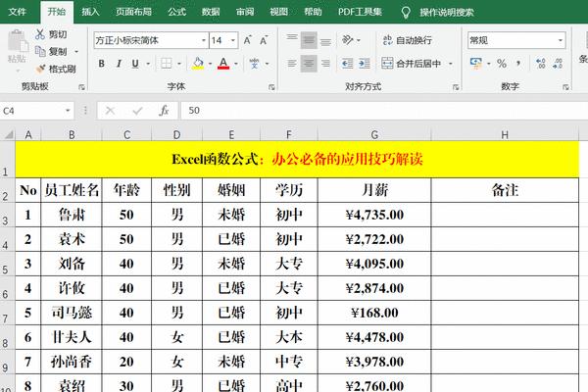Click the borders grid icon

click(x=167, y=64)
